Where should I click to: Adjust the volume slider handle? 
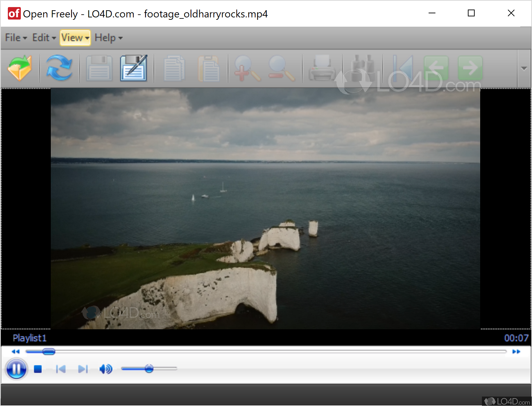[x=149, y=369]
